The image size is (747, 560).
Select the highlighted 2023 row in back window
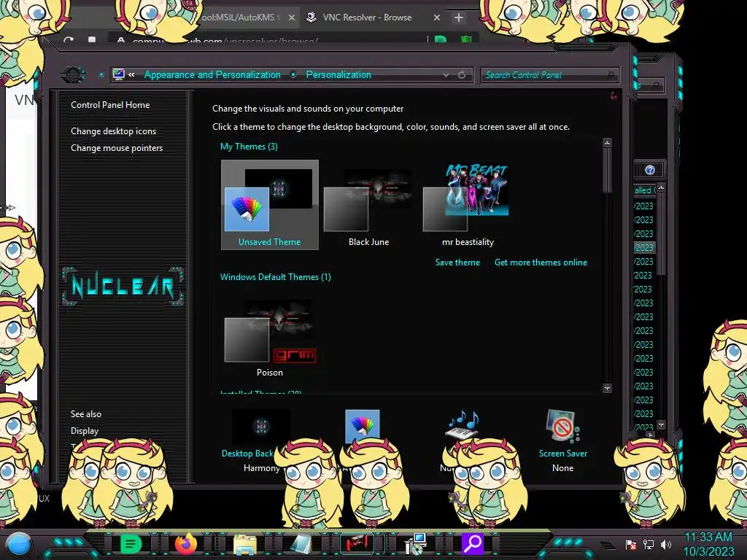point(644,248)
